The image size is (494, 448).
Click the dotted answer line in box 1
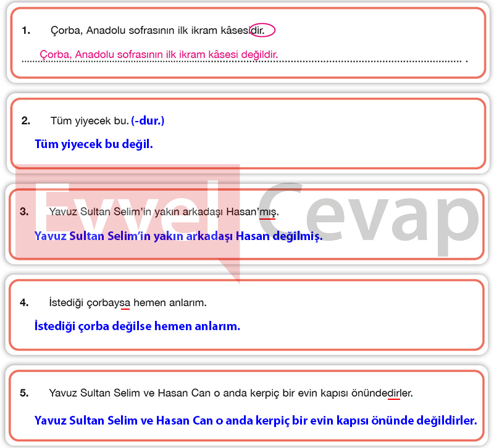point(371,61)
